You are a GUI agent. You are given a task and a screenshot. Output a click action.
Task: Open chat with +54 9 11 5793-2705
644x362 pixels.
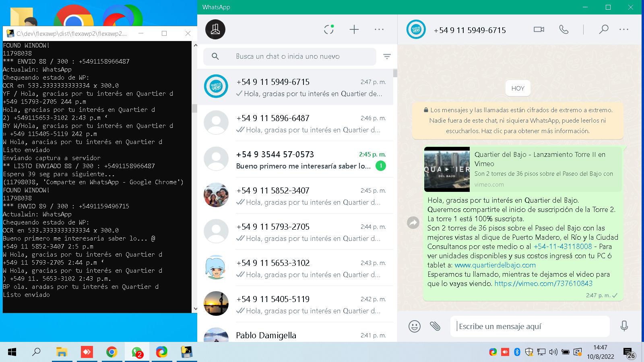coord(295,232)
